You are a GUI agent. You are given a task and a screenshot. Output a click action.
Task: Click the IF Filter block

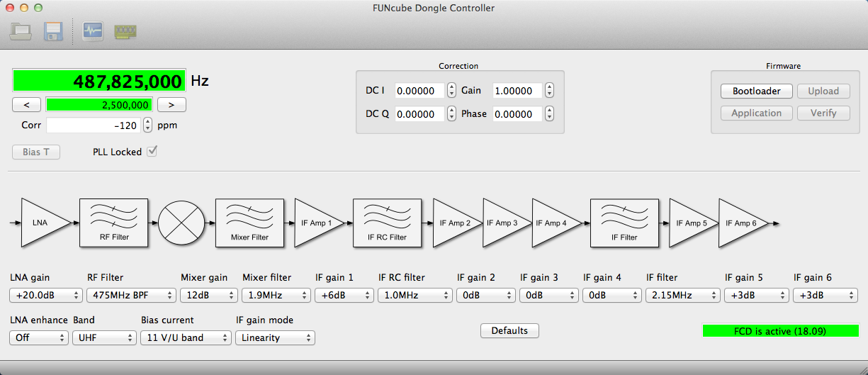[x=624, y=223]
